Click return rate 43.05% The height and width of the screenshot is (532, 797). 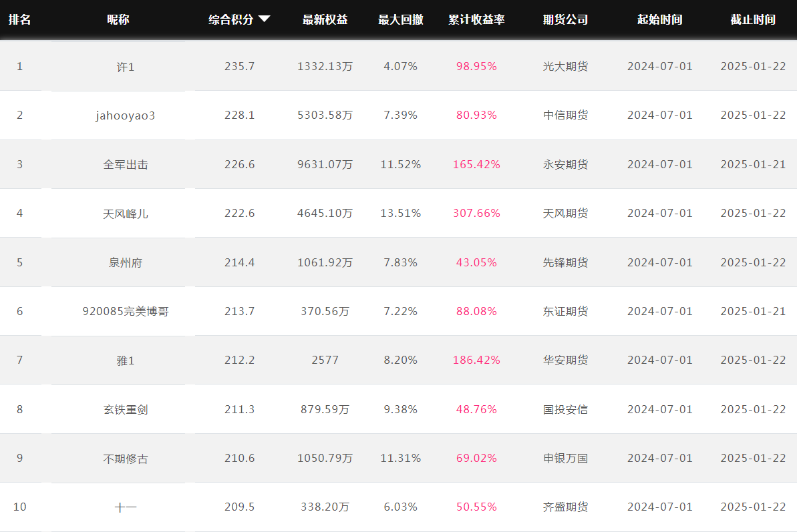tap(476, 262)
